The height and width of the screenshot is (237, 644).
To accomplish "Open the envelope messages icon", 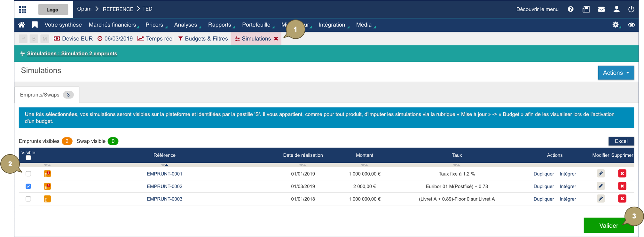I will click(x=601, y=9).
